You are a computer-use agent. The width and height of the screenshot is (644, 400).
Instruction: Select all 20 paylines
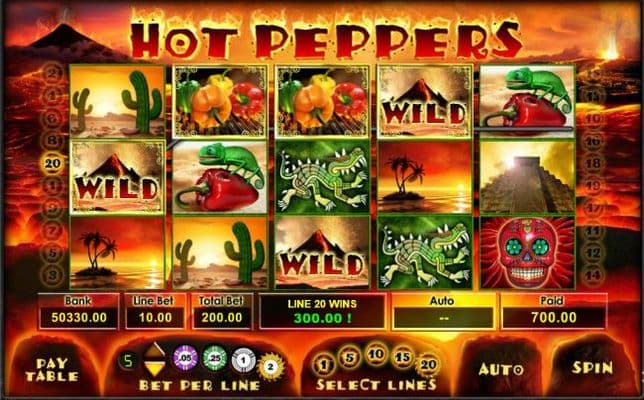[x=428, y=364]
